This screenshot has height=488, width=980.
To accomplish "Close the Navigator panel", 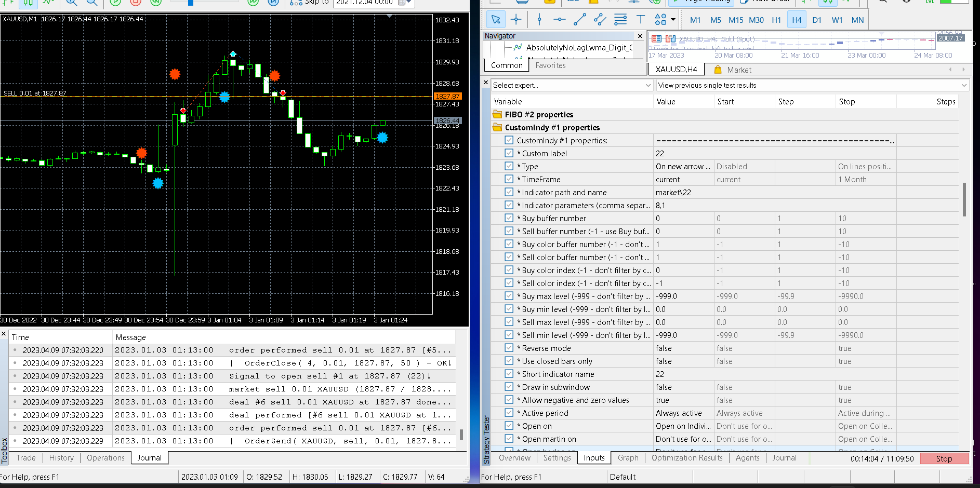I will pos(640,36).
